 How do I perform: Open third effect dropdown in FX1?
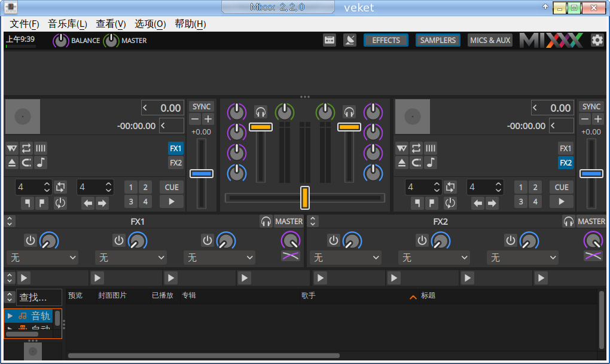(x=219, y=258)
